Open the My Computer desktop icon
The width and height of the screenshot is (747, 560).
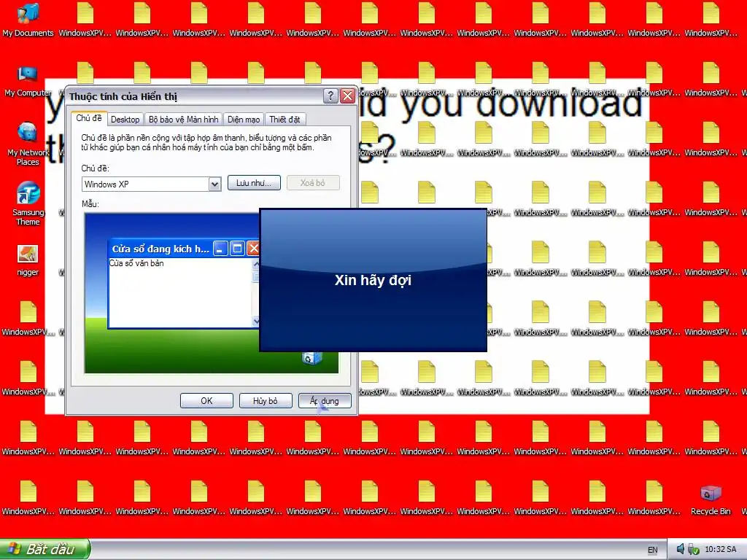pos(28,81)
